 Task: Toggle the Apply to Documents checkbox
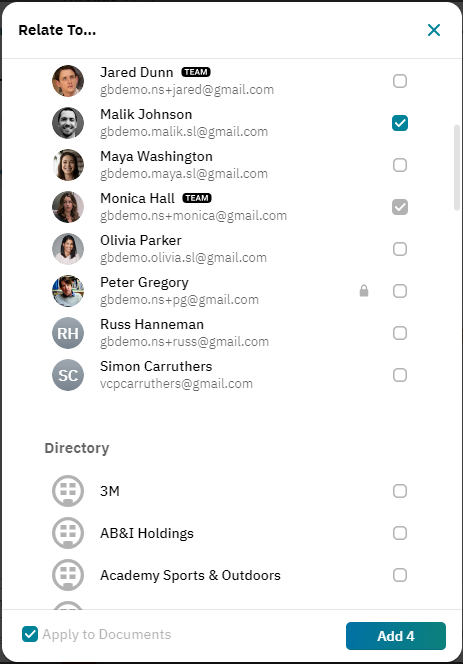tap(30, 634)
